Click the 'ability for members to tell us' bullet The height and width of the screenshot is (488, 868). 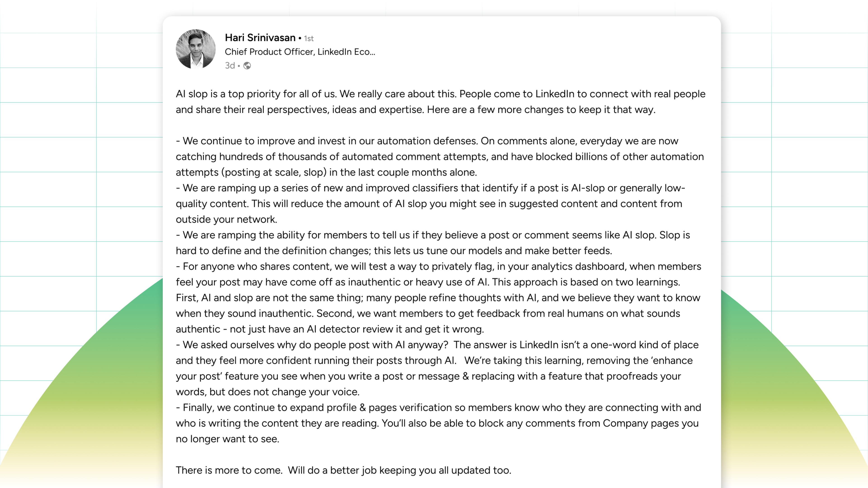[x=433, y=243]
